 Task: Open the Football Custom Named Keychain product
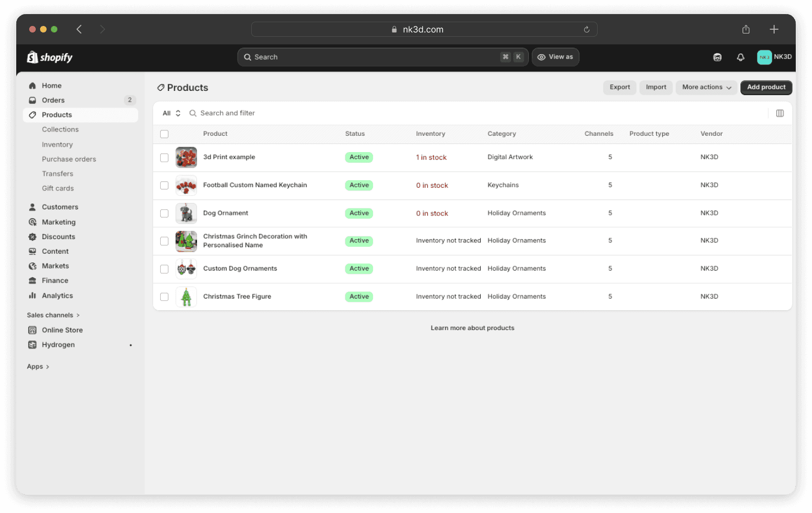pos(255,185)
